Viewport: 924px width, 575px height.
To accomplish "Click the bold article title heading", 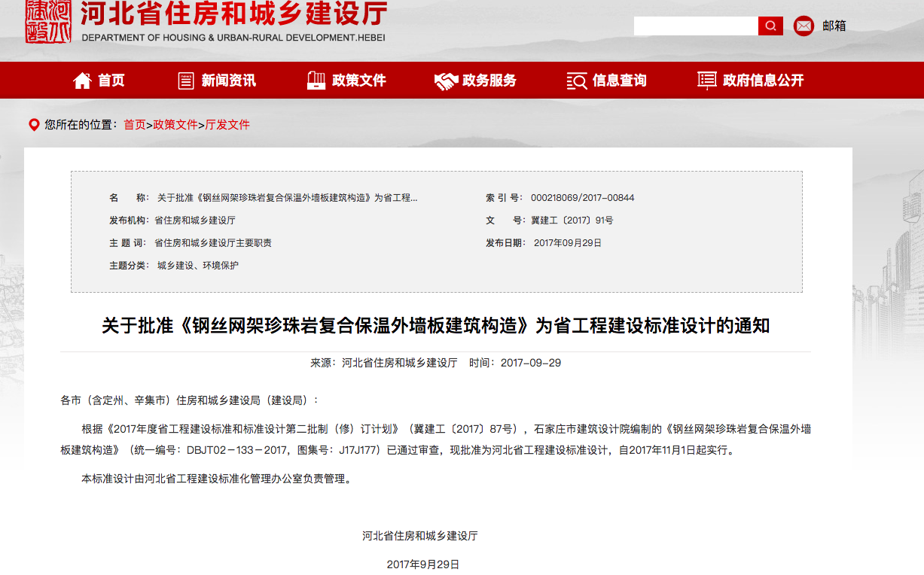I will coord(435,326).
